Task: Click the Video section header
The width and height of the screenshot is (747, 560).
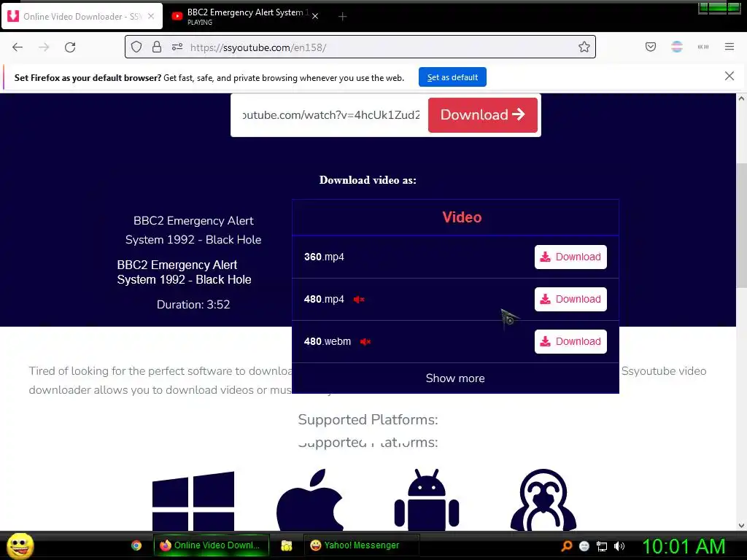Action: tap(462, 217)
